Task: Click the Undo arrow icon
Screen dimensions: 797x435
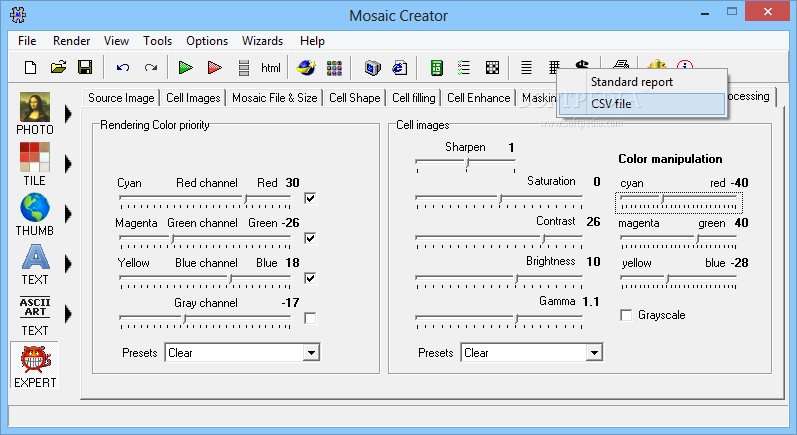Action: coord(122,68)
